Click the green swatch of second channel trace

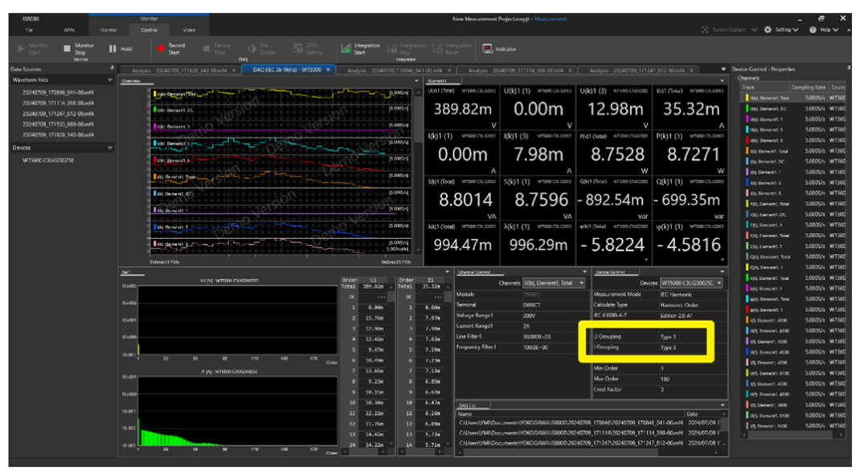tap(747, 109)
